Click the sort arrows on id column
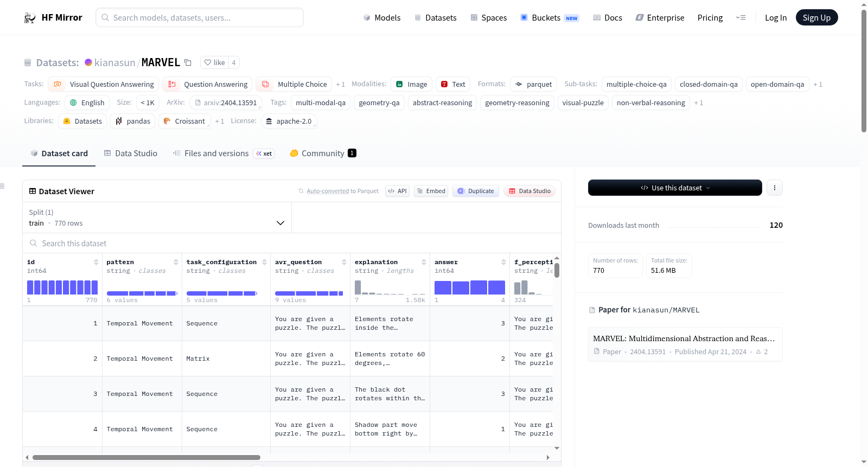The image size is (868, 467). (96, 262)
